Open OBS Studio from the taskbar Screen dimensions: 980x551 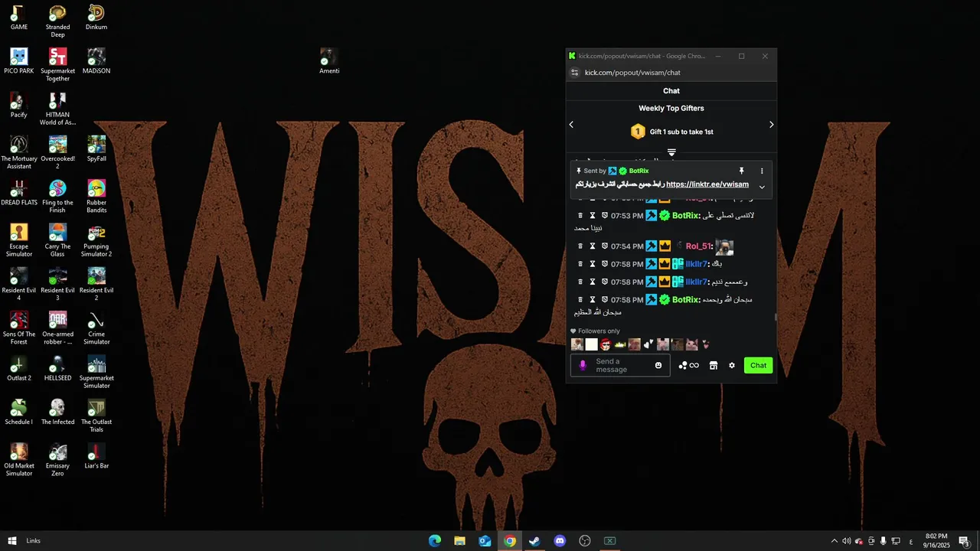[x=585, y=541]
